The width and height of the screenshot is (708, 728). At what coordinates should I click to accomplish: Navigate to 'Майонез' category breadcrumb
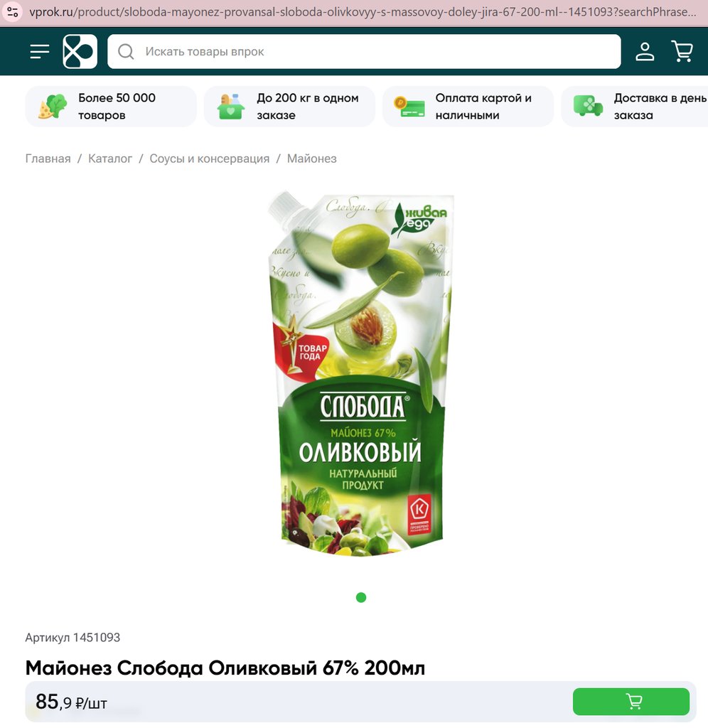[x=311, y=159]
